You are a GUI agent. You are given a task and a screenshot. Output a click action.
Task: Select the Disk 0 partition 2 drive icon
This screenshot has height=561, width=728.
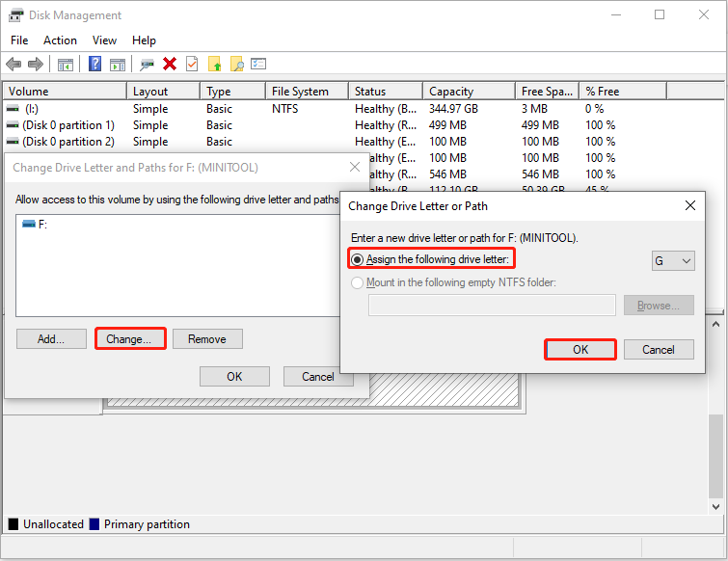13,142
